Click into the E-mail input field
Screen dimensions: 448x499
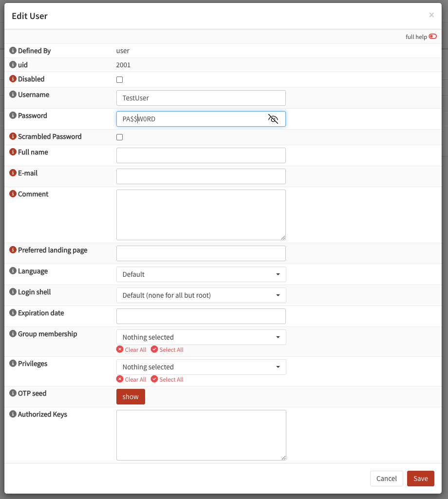(201, 176)
